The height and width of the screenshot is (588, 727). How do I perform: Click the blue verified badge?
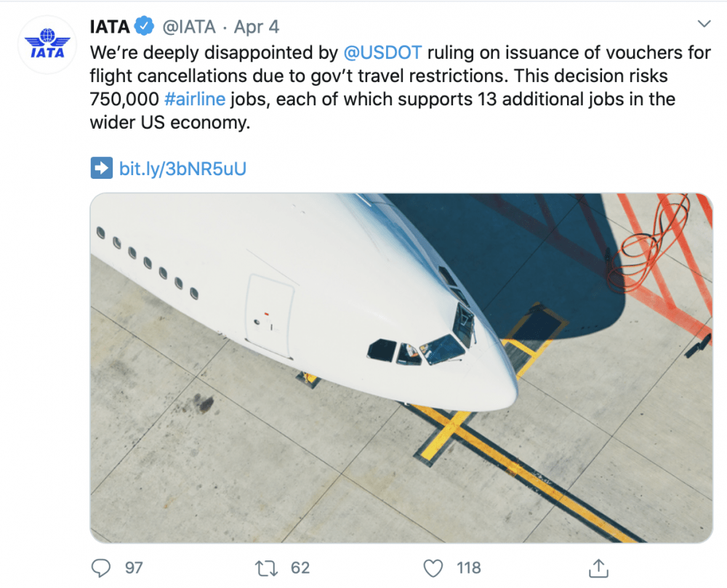click(x=144, y=26)
